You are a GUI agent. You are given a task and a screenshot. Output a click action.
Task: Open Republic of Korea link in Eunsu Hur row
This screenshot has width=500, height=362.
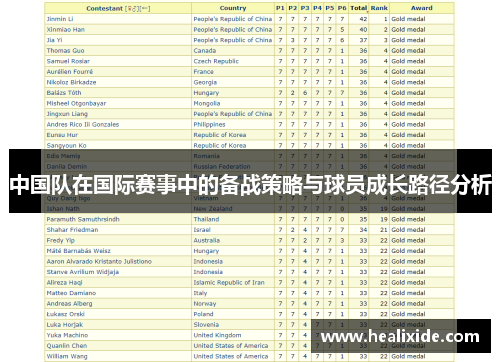[220, 135]
